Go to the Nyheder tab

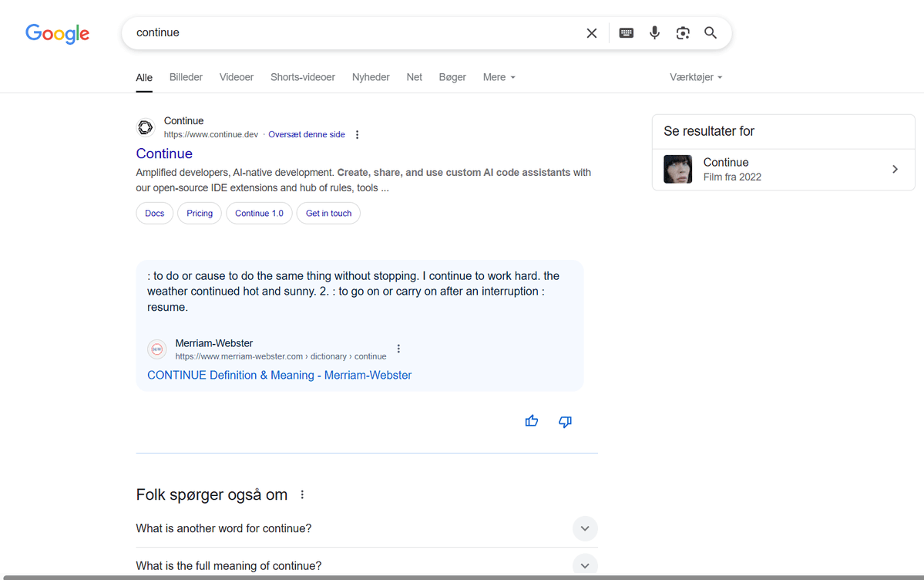pyautogui.click(x=371, y=77)
